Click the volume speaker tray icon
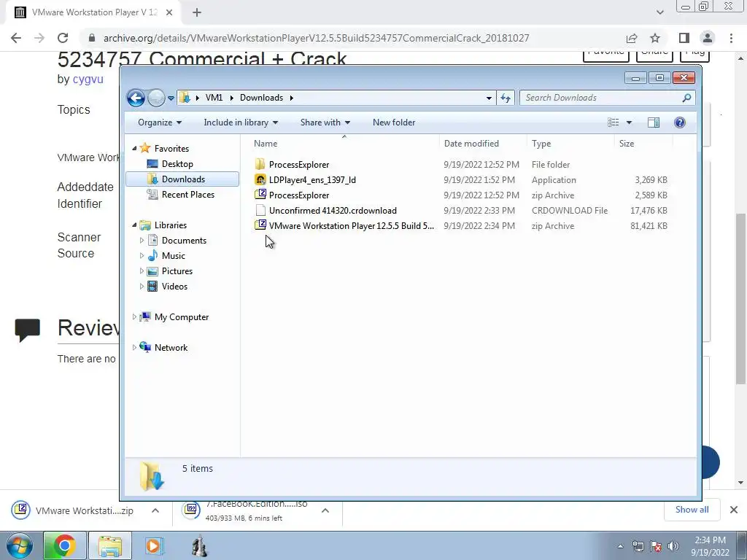The width and height of the screenshot is (747, 560). (673, 545)
